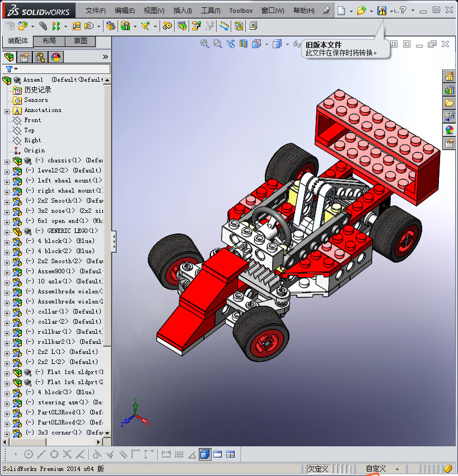Click the New document icon in title bar
This screenshot has width=458, height=476.
(341, 11)
